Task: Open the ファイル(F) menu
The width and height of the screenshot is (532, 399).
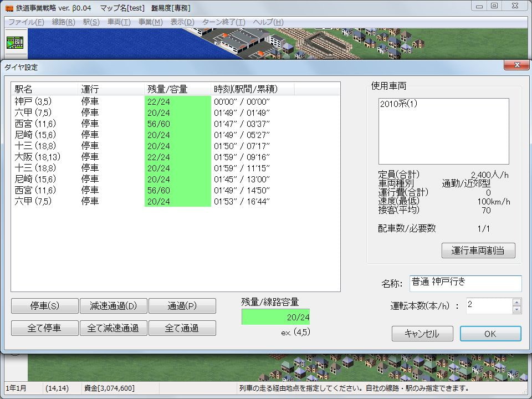Action: [x=26, y=22]
